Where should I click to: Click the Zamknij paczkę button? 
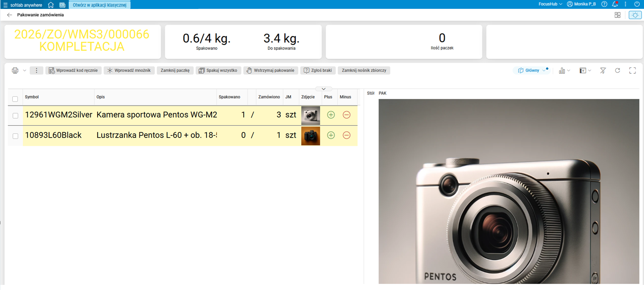[x=175, y=71]
